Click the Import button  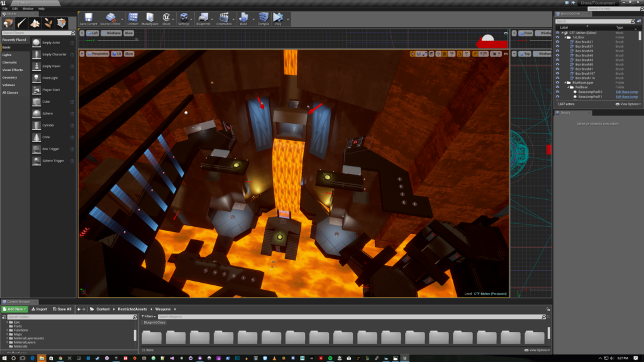point(40,309)
